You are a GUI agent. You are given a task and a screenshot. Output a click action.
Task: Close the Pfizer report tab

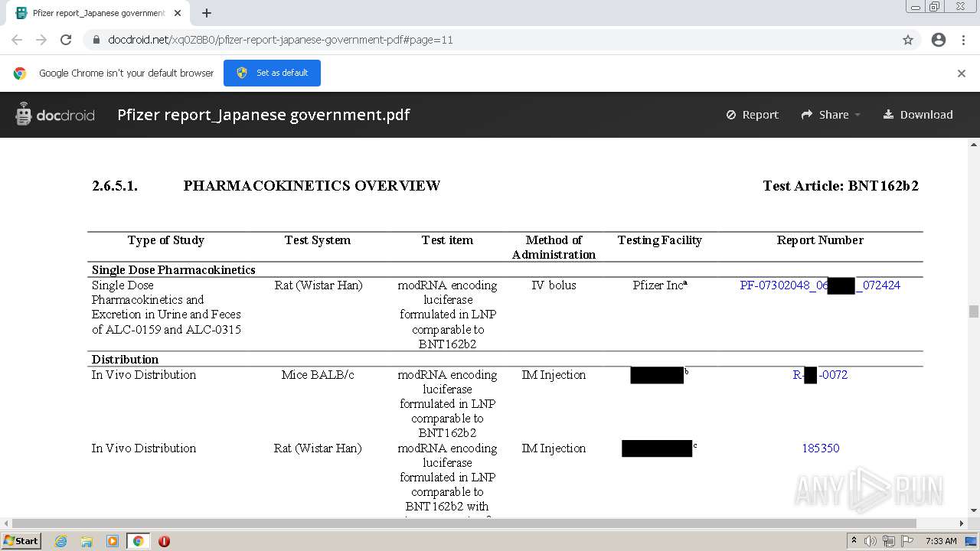[x=178, y=13]
